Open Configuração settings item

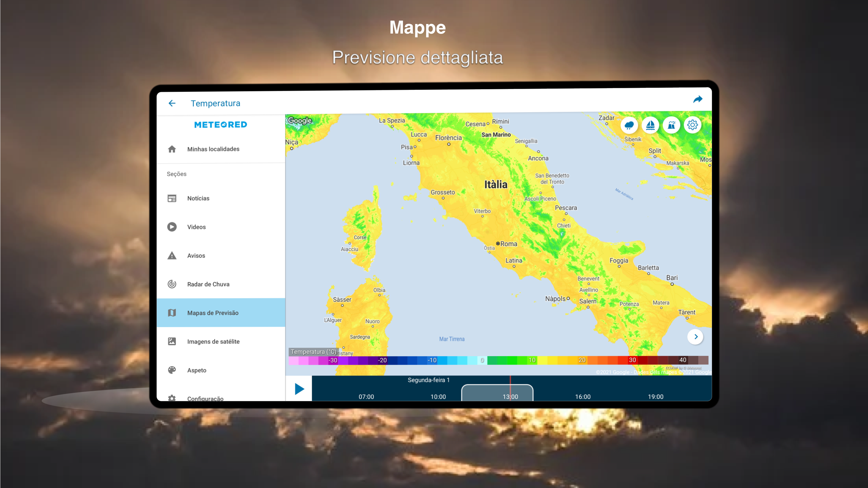tap(205, 398)
